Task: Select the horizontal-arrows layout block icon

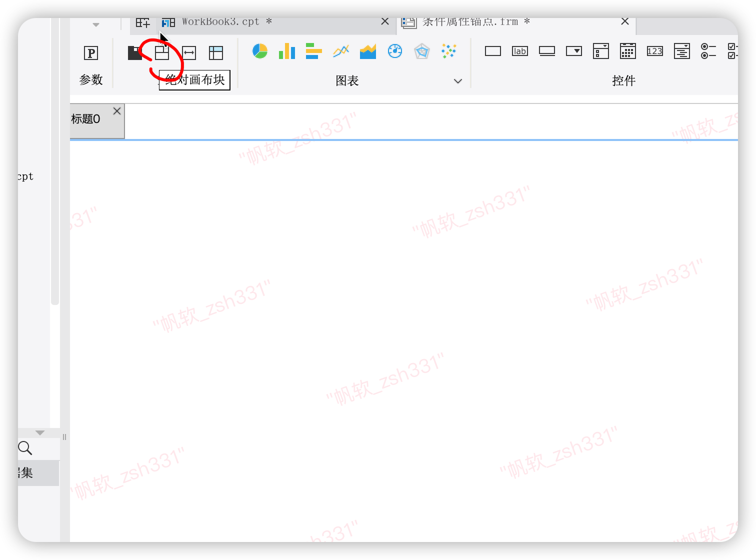Action: coord(189,52)
